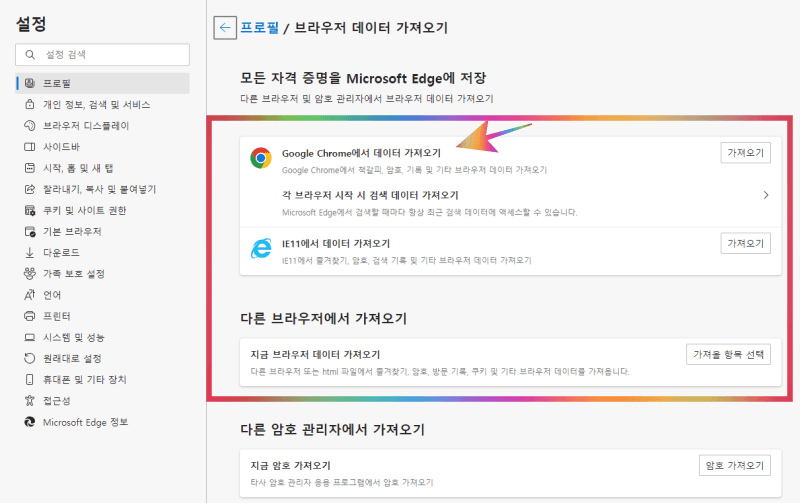Select 프로필 icon in the sidebar
Image resolution: width=800 pixels, height=503 pixels.
coord(30,83)
